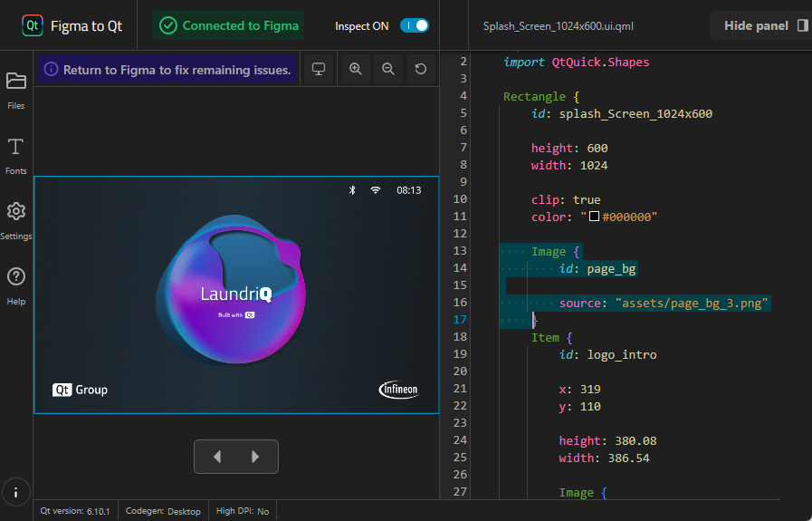Click code line 'import QtQuick.Shapes'
Screen dimensions: 812x521
pos(576,62)
